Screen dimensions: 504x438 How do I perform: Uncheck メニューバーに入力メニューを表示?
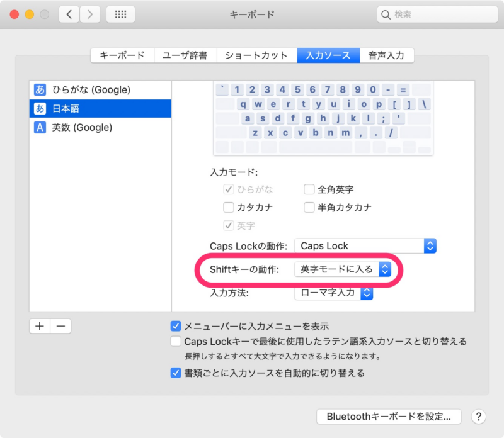coord(176,326)
